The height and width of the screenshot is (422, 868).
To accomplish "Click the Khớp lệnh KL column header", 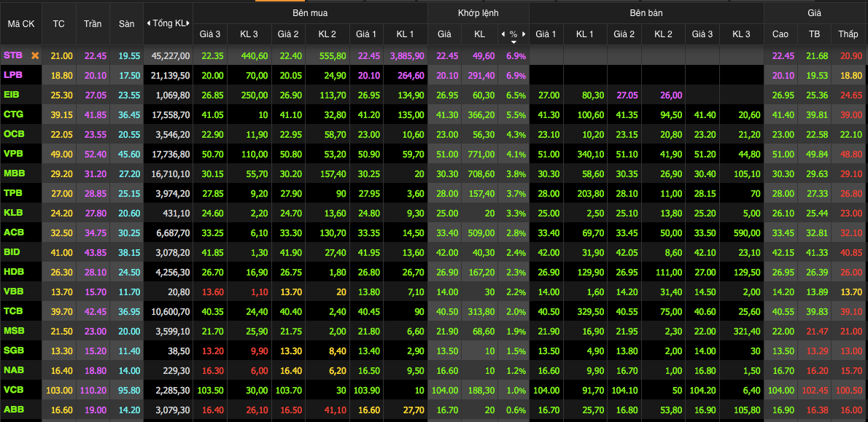I will (x=479, y=34).
